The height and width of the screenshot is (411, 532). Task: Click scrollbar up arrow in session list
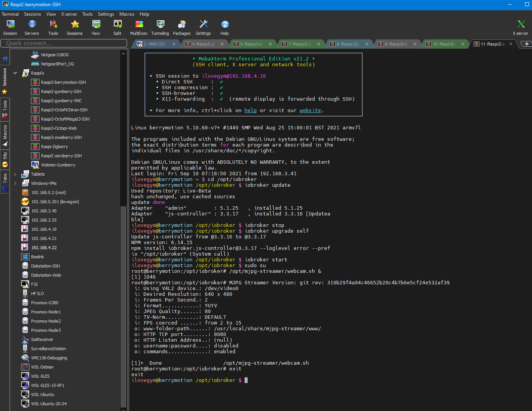click(x=123, y=54)
